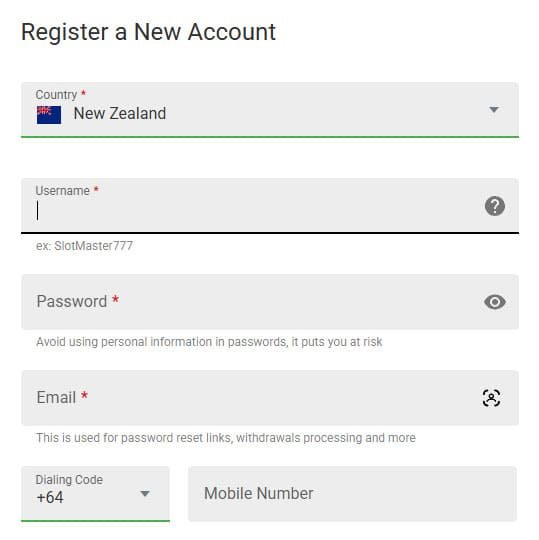Click into the Email field
Image resolution: width=539 pixels, height=540 pixels.
click(x=270, y=398)
